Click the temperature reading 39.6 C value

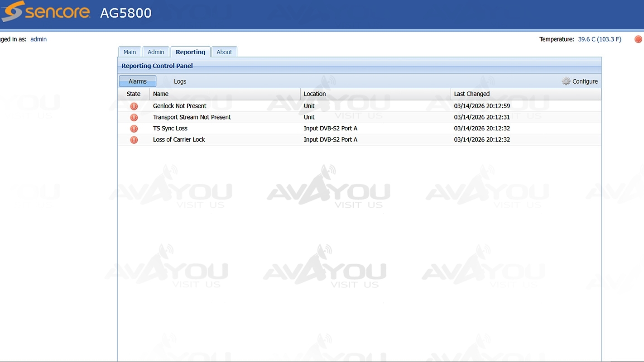tap(599, 39)
